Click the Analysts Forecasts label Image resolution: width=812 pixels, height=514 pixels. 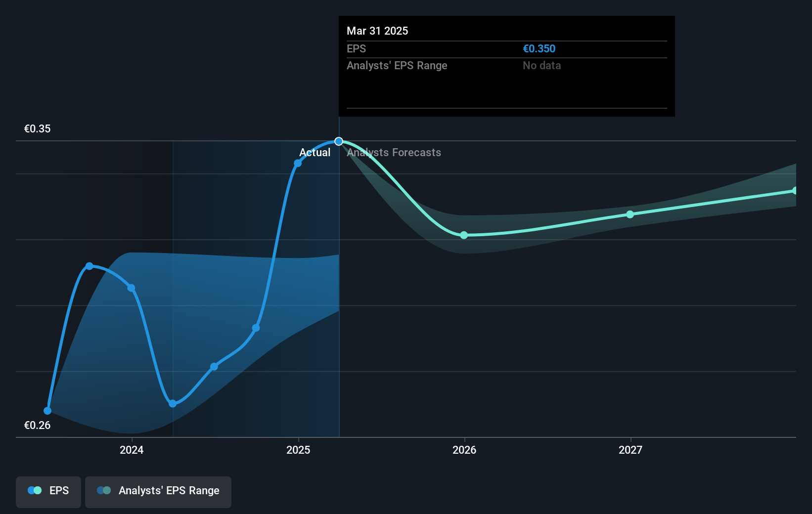(x=394, y=153)
